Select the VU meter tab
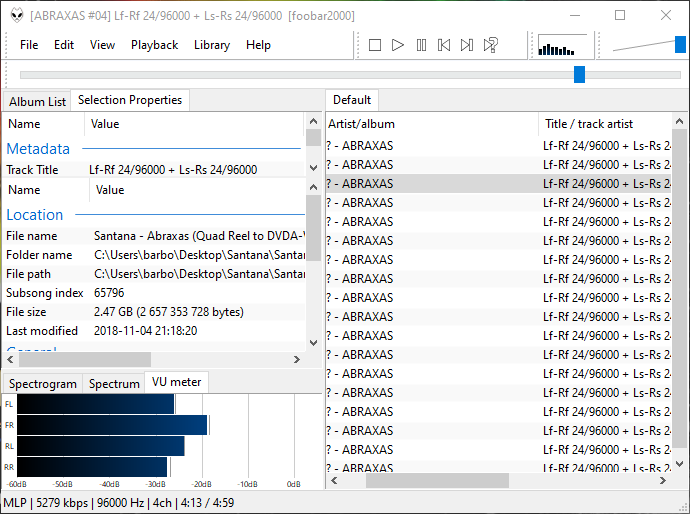Viewport: 690px width, 514px height. point(176,382)
